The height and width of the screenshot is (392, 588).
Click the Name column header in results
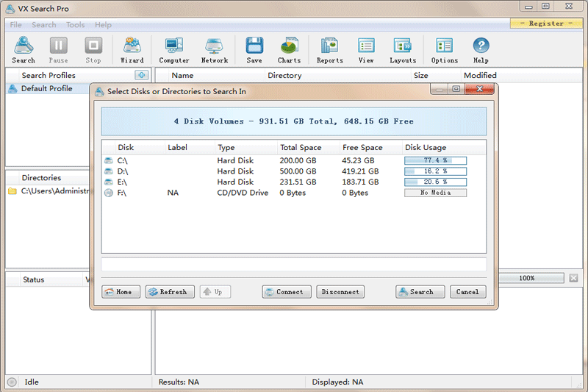pyautogui.click(x=216, y=76)
